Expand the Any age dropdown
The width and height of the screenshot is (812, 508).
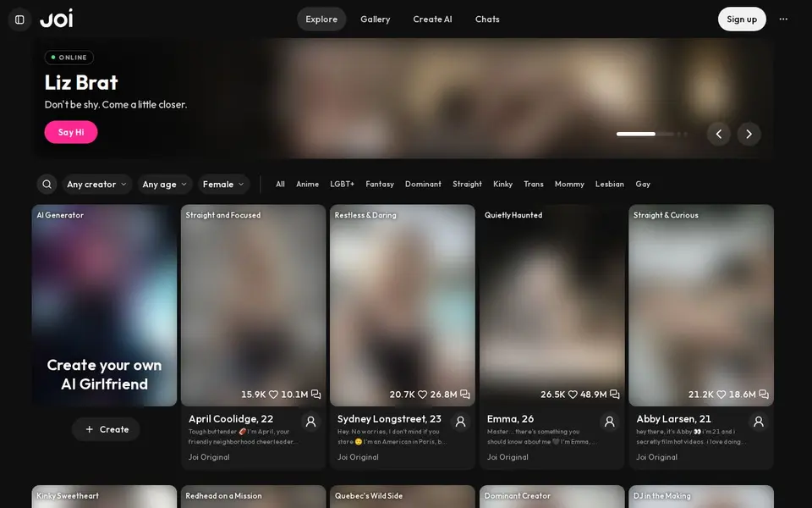click(x=165, y=184)
